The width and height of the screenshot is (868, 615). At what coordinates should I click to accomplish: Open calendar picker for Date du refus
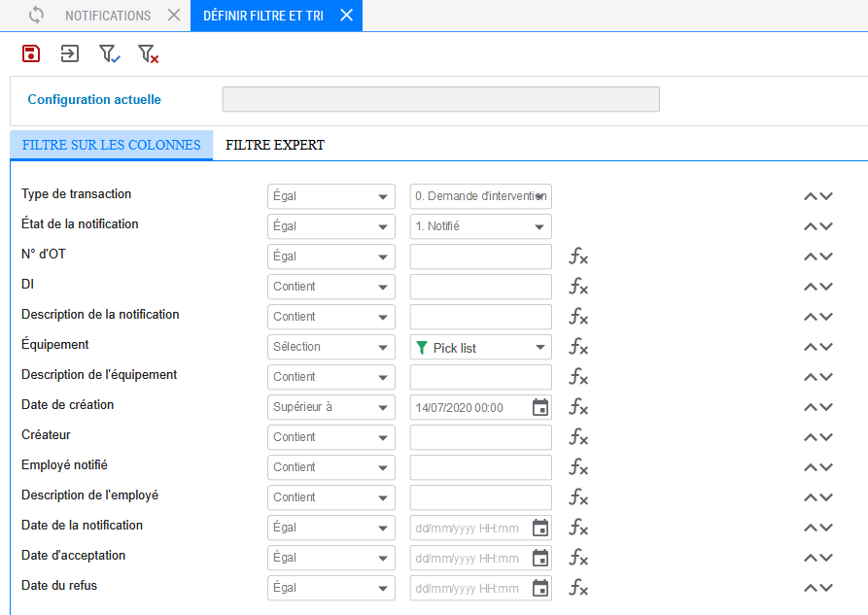(540, 588)
